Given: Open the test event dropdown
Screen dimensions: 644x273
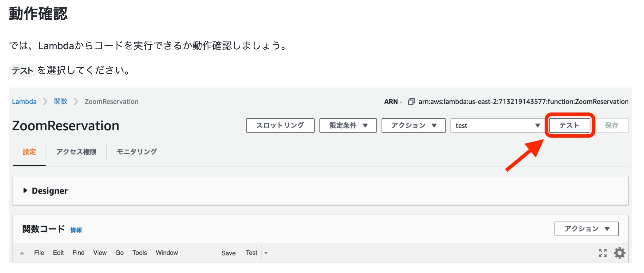Looking at the screenshot, I should tap(497, 126).
